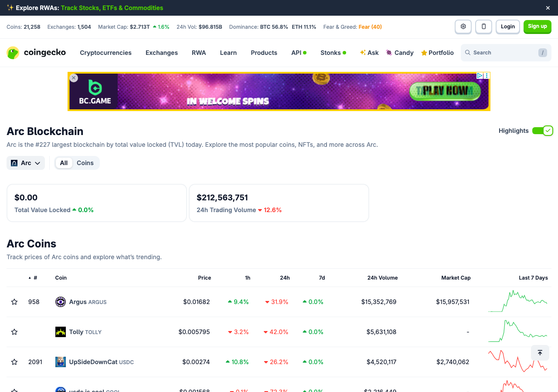Close the BC.GAME ad with X icon
Screen dimensions: 558x392
(74, 78)
